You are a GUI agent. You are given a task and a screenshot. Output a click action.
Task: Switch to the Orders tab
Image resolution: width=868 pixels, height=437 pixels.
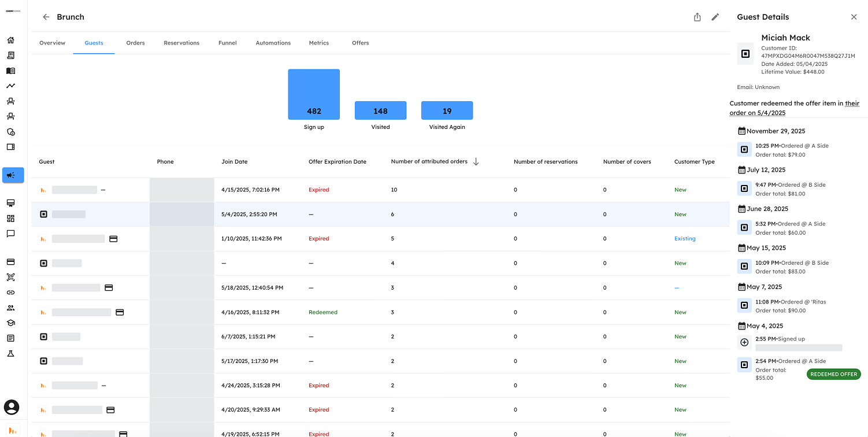tap(135, 43)
